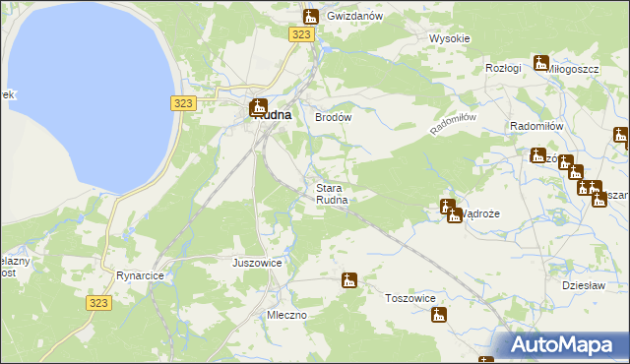The height and width of the screenshot is (364, 630).
Task: Select the Miłogoszcz place label
Action: pyautogui.click(x=573, y=70)
